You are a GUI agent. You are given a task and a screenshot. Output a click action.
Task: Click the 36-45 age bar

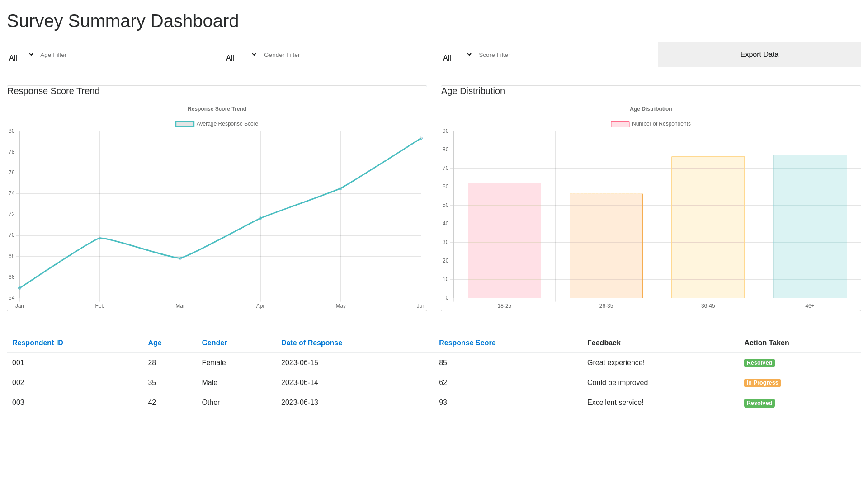(x=708, y=227)
